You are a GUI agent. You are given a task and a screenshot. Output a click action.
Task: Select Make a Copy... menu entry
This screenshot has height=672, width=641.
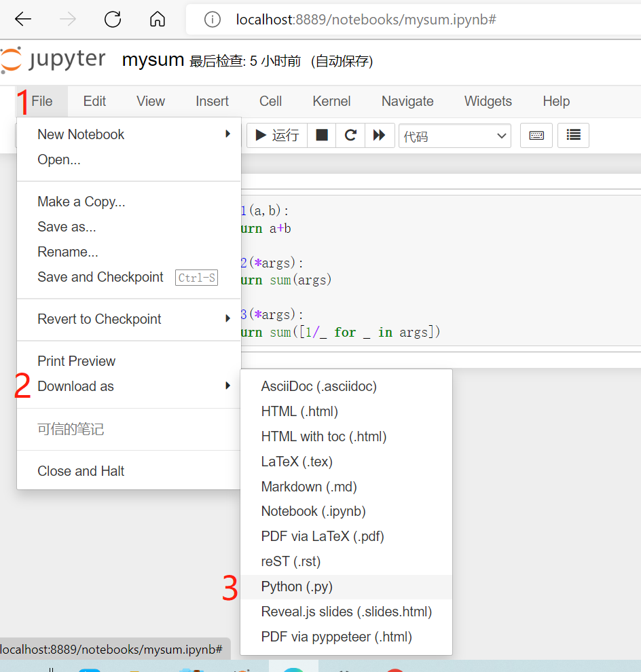point(128,202)
